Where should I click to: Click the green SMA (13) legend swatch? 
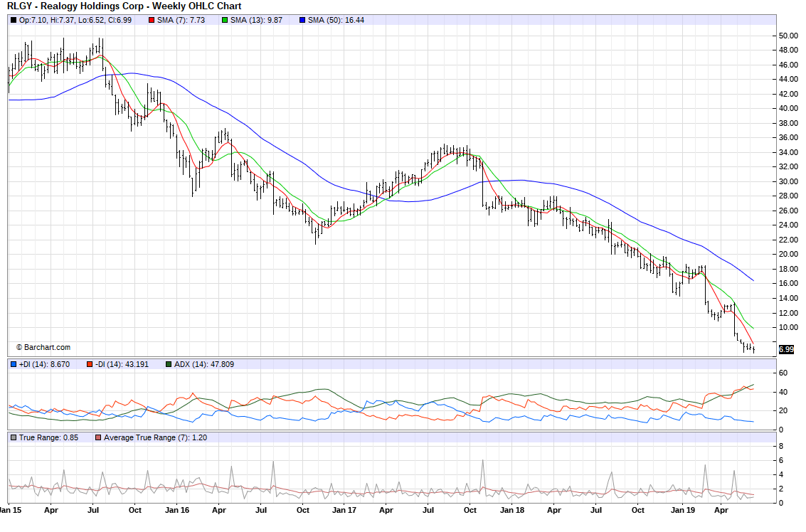point(226,20)
